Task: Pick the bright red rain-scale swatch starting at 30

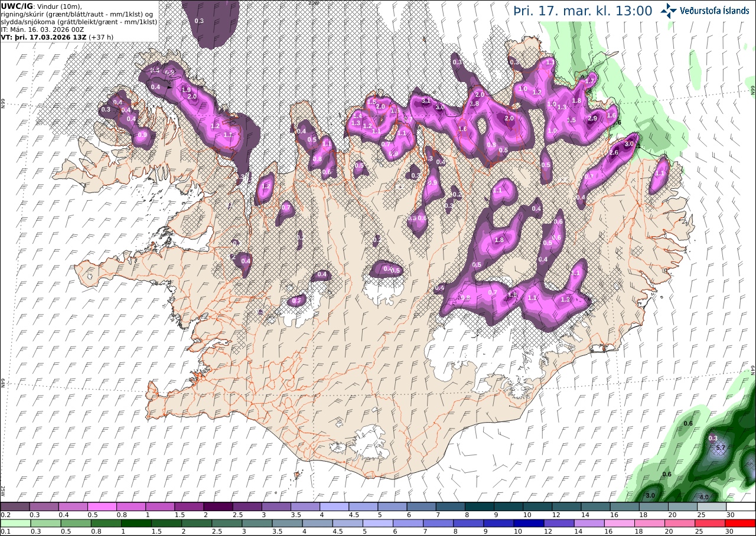Action: (x=741, y=523)
